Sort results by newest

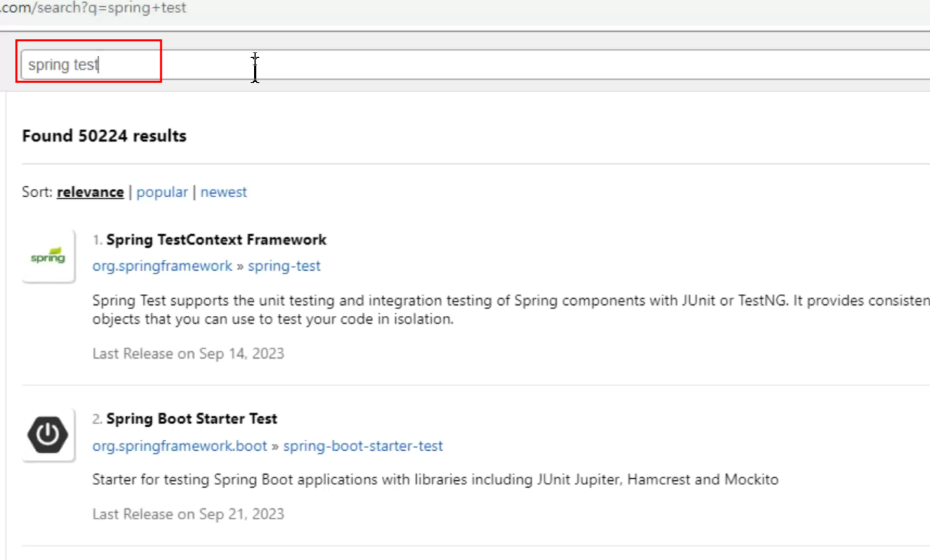click(x=223, y=192)
